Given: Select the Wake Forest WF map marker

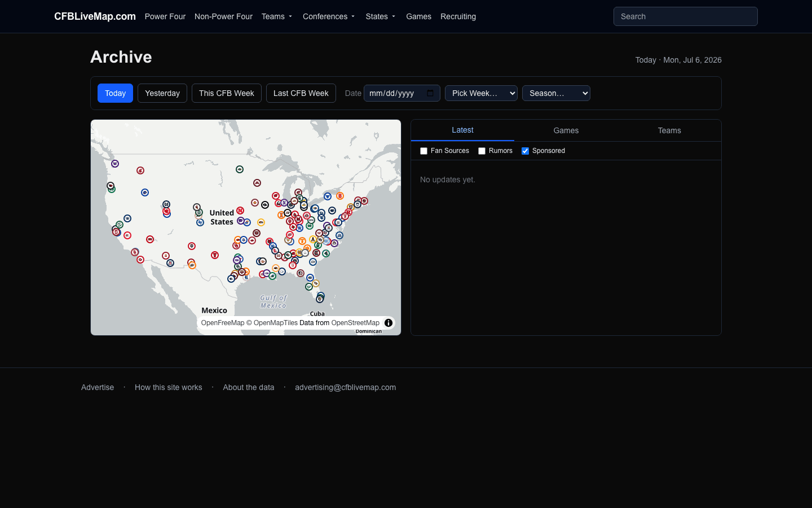Looking at the screenshot, I should tap(320, 240).
